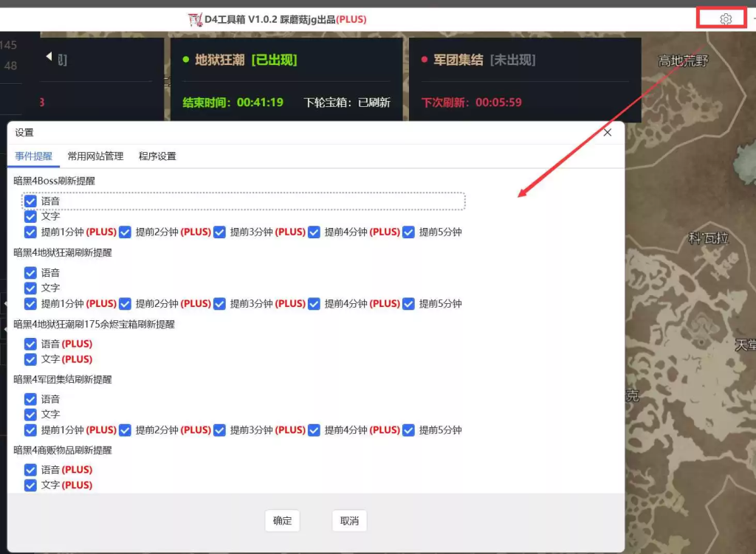
Task: Toggle Boss refresh 语音 checkbox
Action: (30, 201)
